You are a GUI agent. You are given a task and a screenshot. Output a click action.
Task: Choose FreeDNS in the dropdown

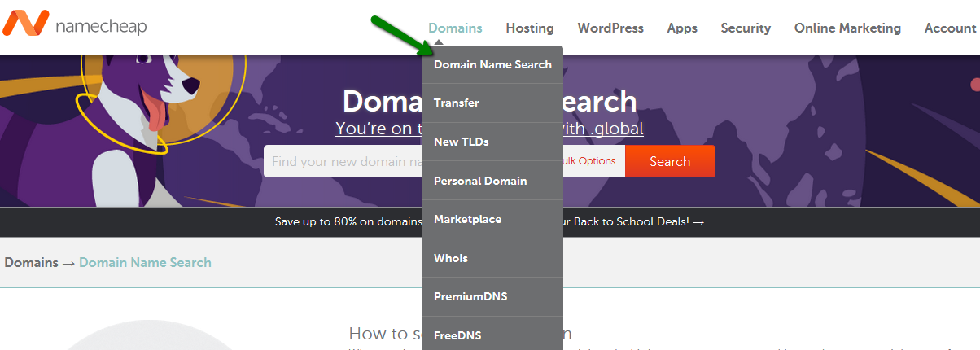coord(492,334)
